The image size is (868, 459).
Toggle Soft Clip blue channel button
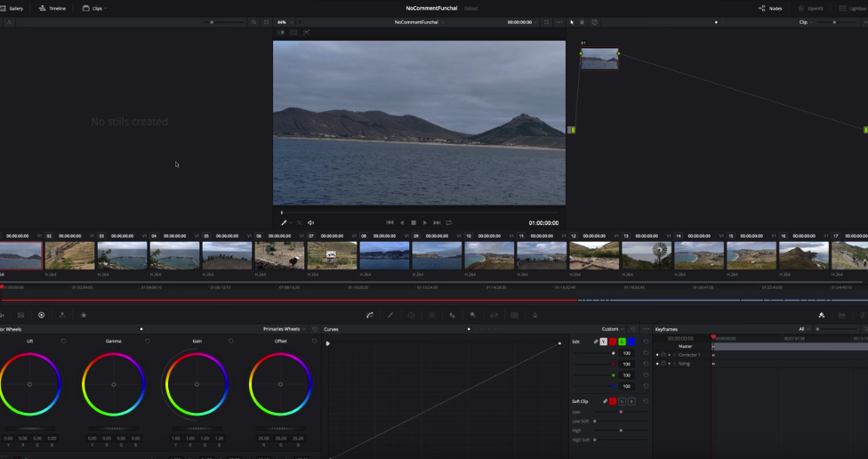pos(631,401)
